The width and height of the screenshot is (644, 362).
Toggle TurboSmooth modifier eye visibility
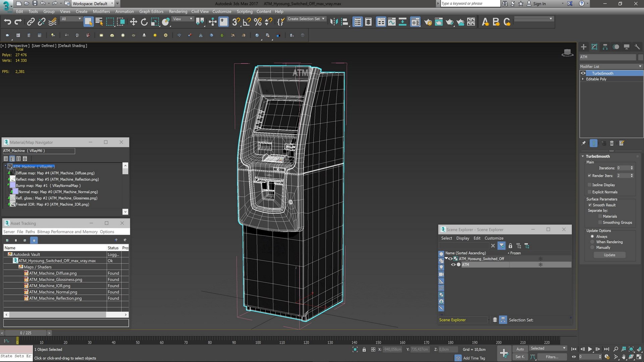coord(583,73)
